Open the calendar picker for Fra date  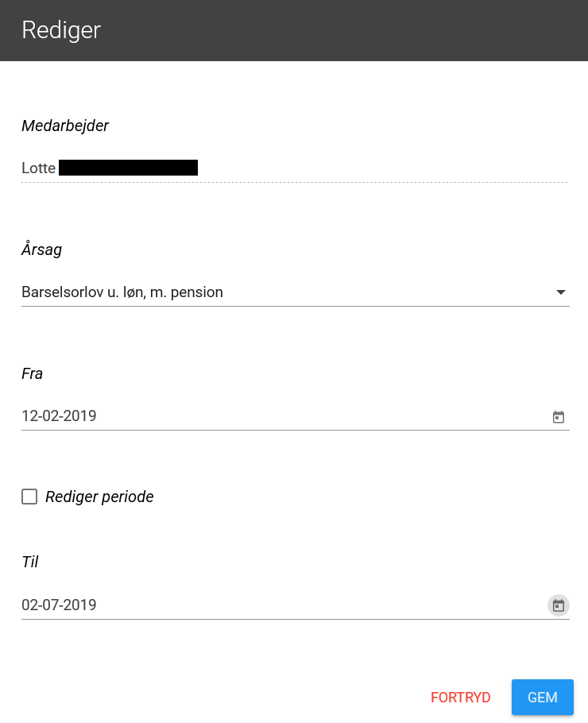[x=558, y=417]
